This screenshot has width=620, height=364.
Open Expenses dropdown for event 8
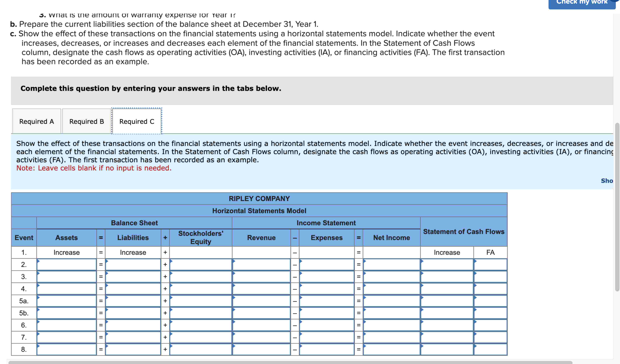pyautogui.click(x=327, y=349)
